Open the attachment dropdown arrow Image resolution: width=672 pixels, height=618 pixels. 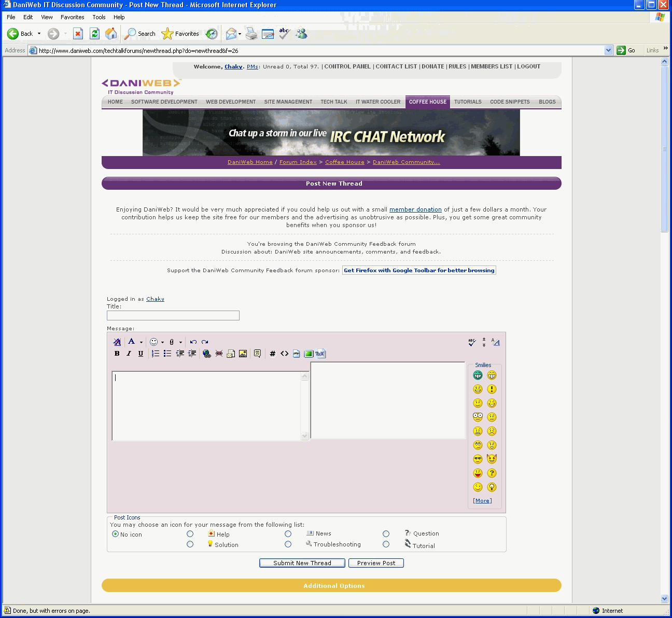[x=180, y=342]
